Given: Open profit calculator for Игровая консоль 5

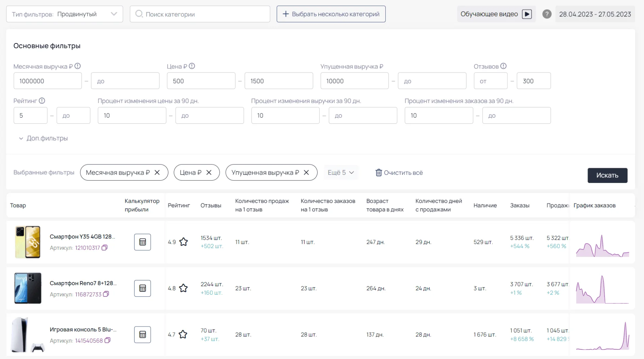Looking at the screenshot, I should (x=142, y=335).
